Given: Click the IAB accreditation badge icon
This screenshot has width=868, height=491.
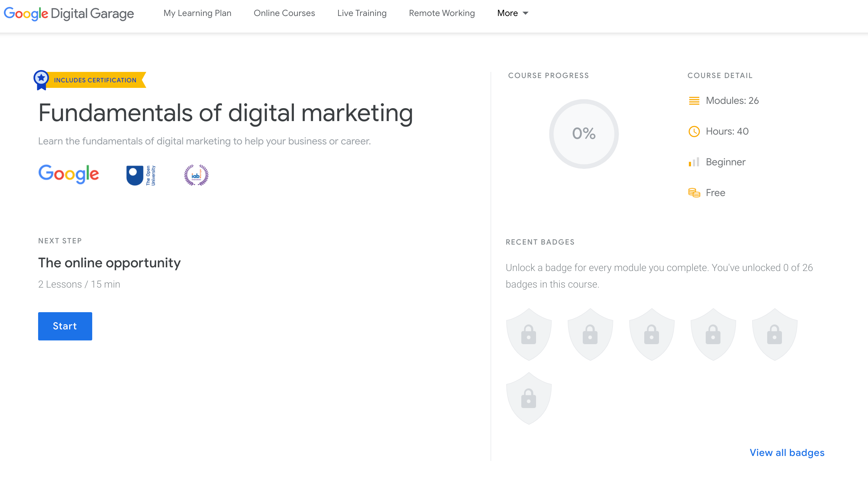Looking at the screenshot, I should (195, 175).
